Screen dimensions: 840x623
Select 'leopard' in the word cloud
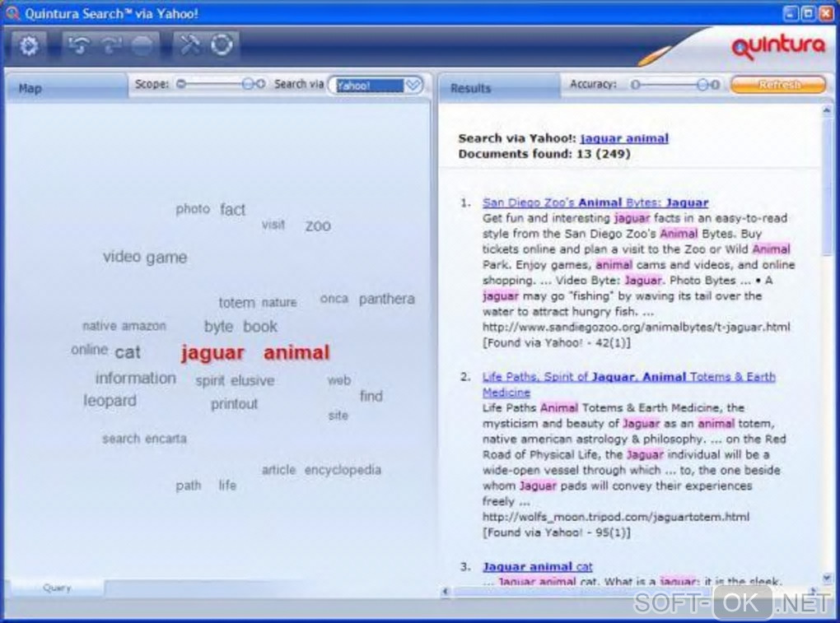(110, 401)
